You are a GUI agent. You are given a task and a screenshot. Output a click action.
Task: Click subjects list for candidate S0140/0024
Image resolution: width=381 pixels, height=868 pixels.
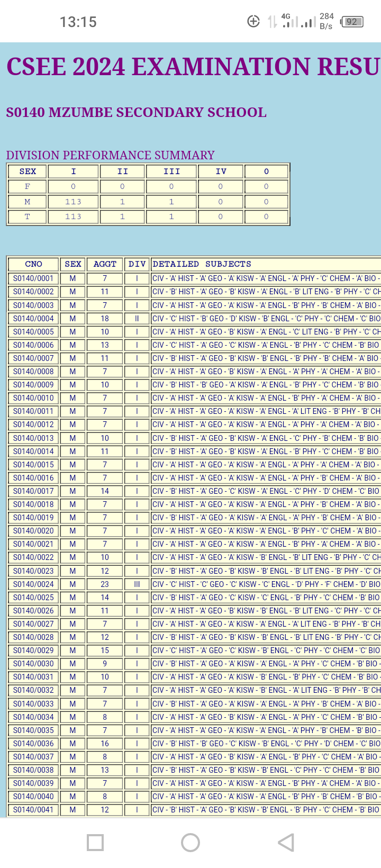pos(266,584)
